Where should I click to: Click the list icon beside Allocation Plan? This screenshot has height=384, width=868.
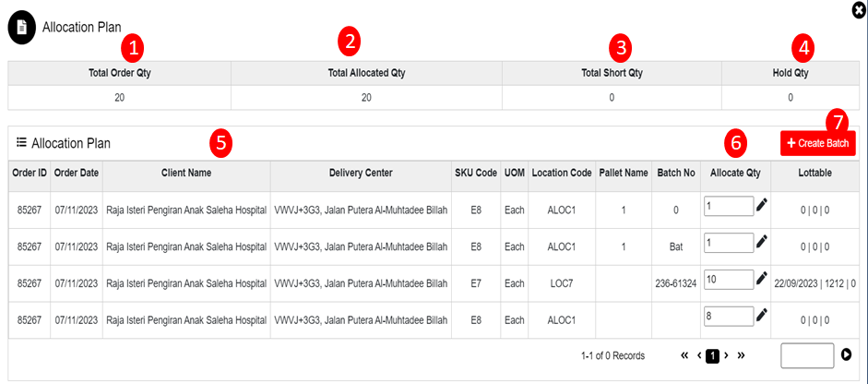pyautogui.click(x=21, y=143)
